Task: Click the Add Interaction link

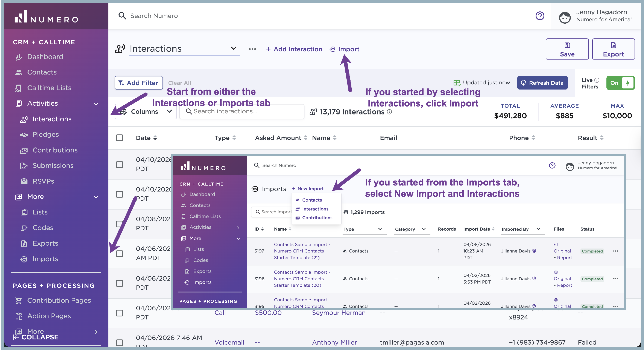Action: (294, 49)
